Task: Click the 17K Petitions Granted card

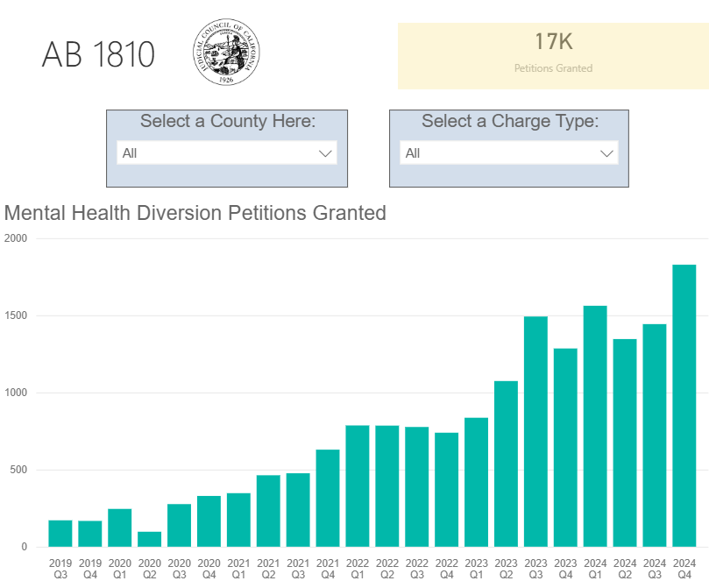Action: (553, 55)
